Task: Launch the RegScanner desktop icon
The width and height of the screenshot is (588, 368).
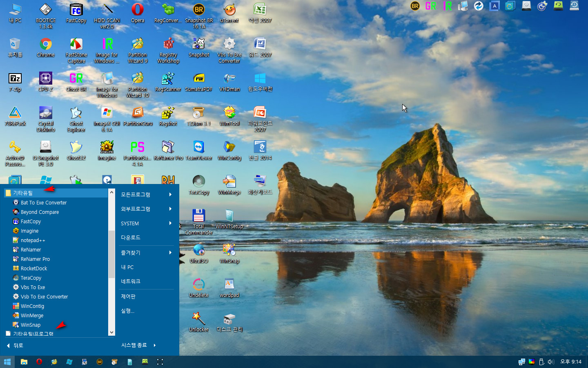Action: [168, 82]
